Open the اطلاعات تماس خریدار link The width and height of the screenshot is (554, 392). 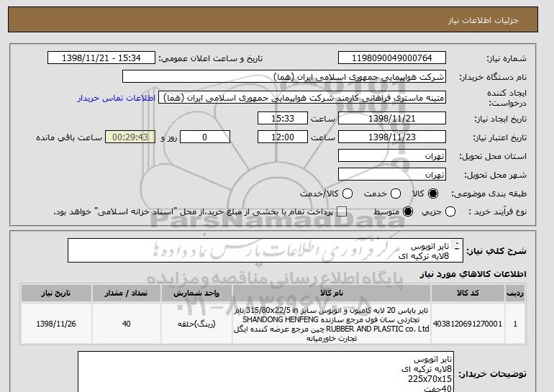point(117,98)
